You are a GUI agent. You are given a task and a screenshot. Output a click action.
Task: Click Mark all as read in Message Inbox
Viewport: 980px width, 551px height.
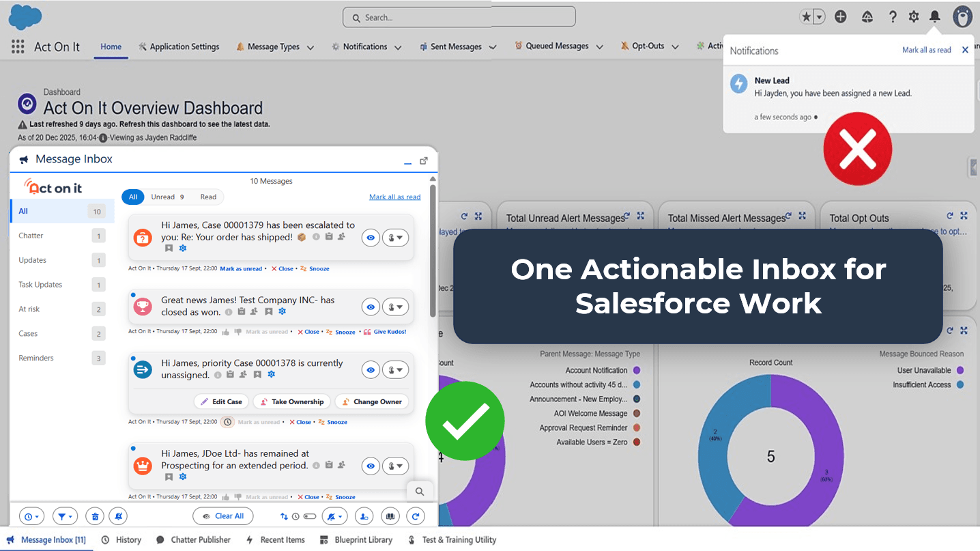pos(395,197)
